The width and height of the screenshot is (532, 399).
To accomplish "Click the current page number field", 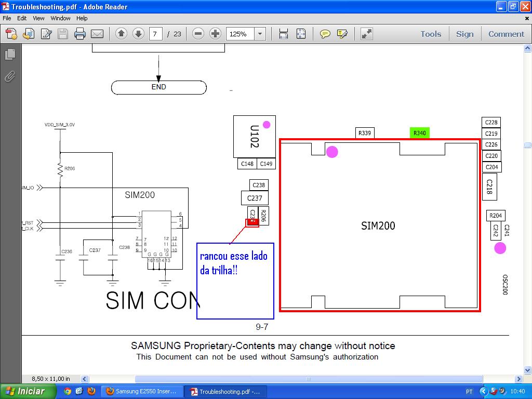I will [x=155, y=34].
